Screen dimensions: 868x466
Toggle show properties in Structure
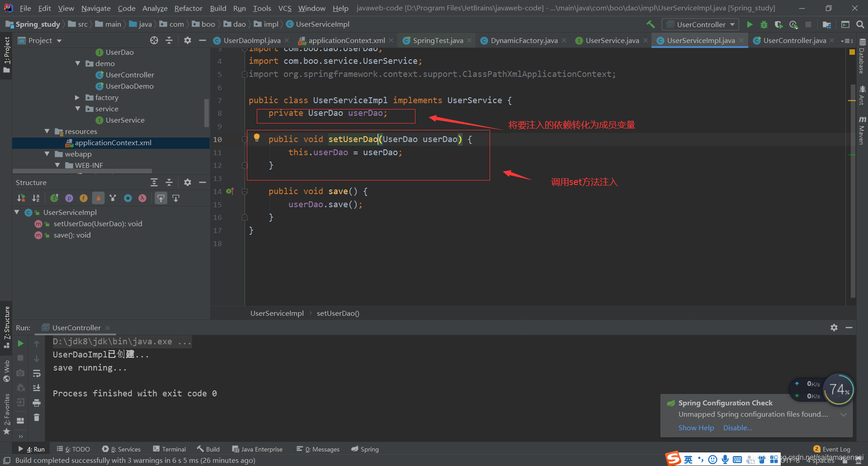(x=69, y=198)
